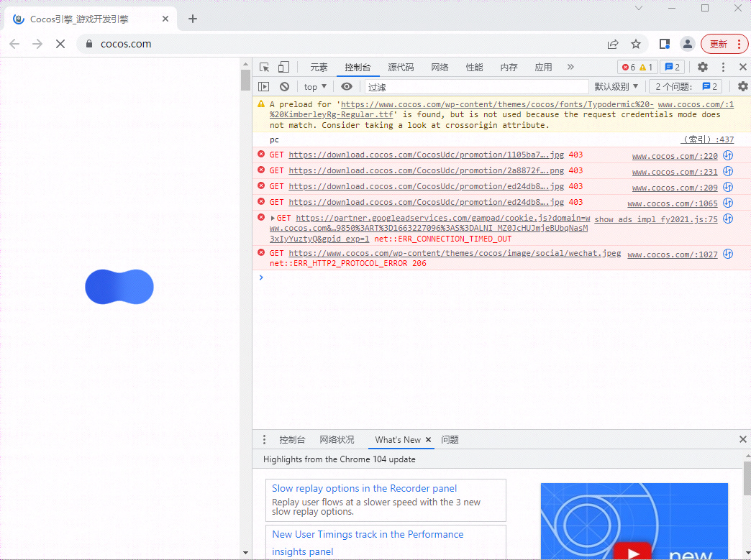Image resolution: width=751 pixels, height=560 pixels.
Task: Open source link www.cocos.com/:1027
Action: [x=673, y=254]
